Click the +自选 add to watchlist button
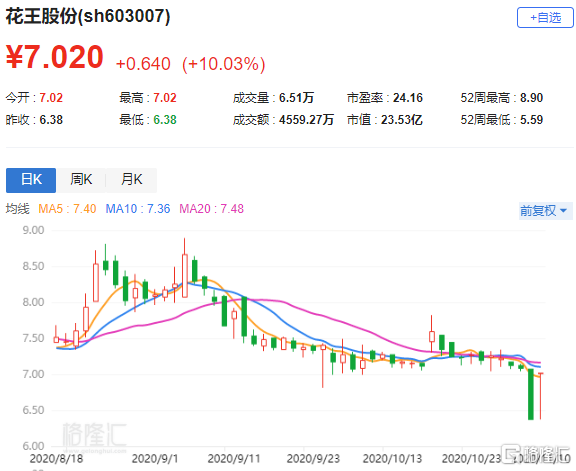The height and width of the screenshot is (471, 576). [545, 17]
